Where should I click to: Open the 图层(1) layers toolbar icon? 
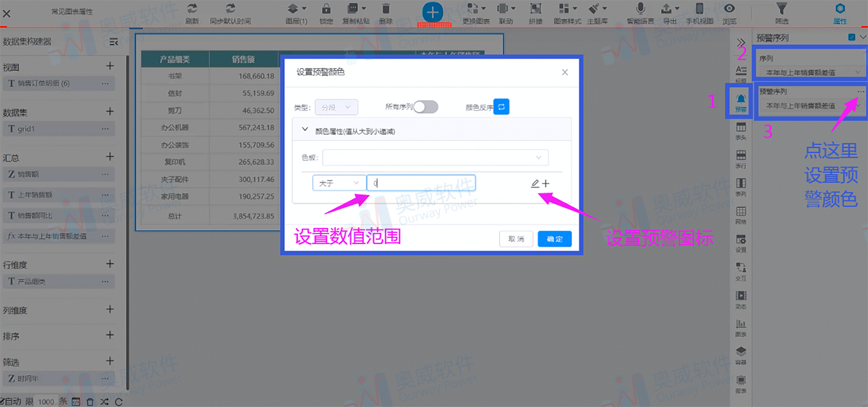click(293, 9)
